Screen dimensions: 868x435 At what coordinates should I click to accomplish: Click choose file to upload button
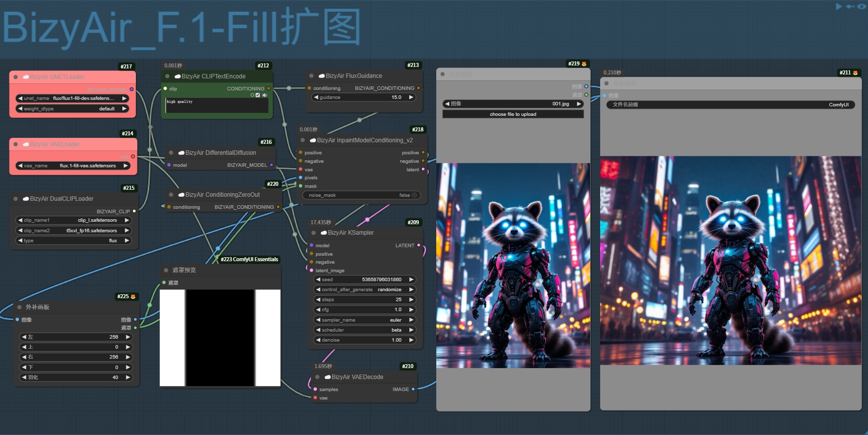click(x=513, y=114)
